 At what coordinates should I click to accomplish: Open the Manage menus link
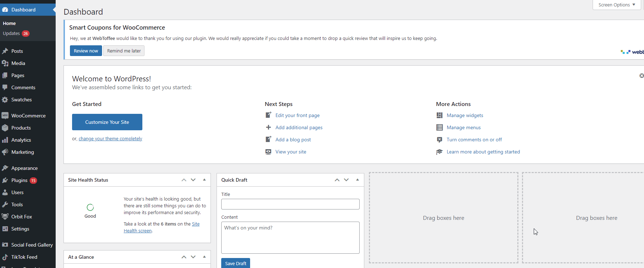tap(463, 127)
